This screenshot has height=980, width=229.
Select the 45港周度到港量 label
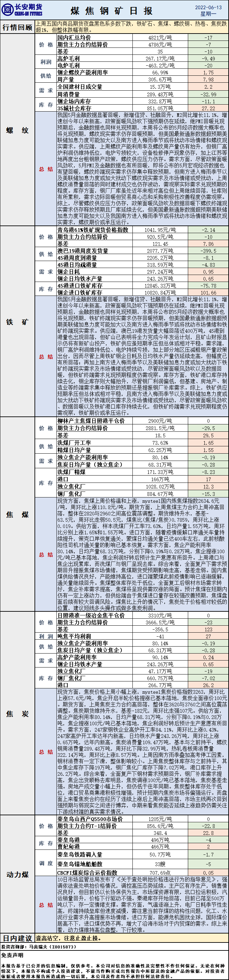coord(77,258)
